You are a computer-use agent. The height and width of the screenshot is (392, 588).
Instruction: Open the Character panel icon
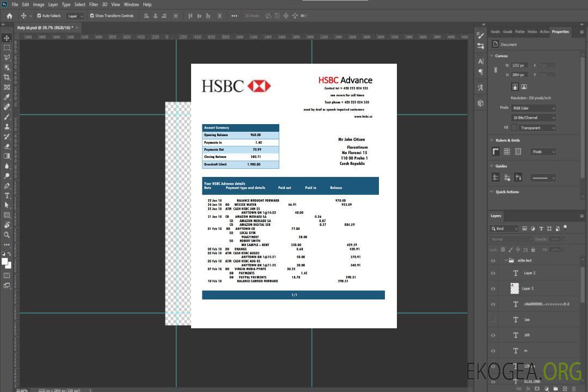(481, 62)
